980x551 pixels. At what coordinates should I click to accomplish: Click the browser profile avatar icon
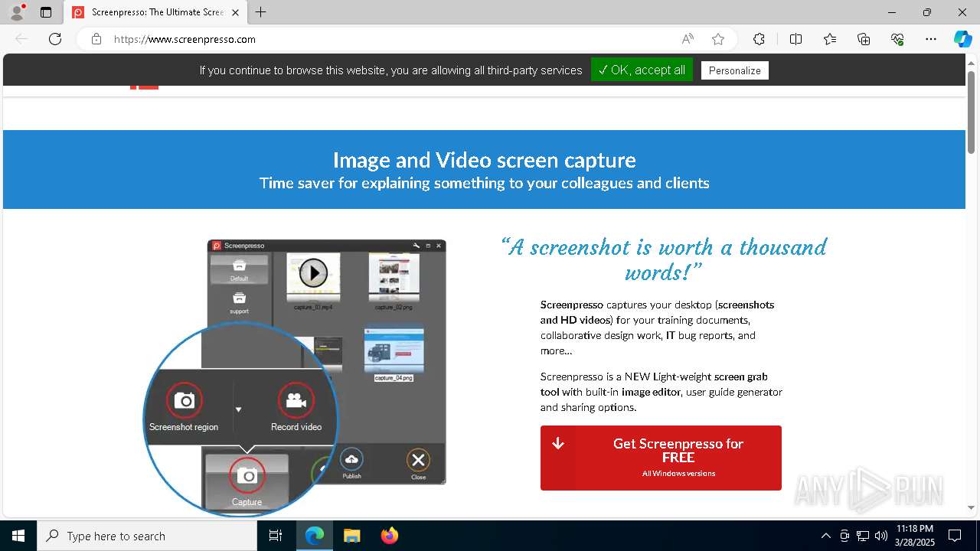16,12
